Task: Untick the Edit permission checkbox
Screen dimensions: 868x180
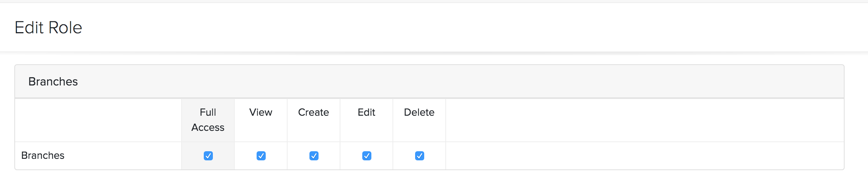Action: click(366, 156)
